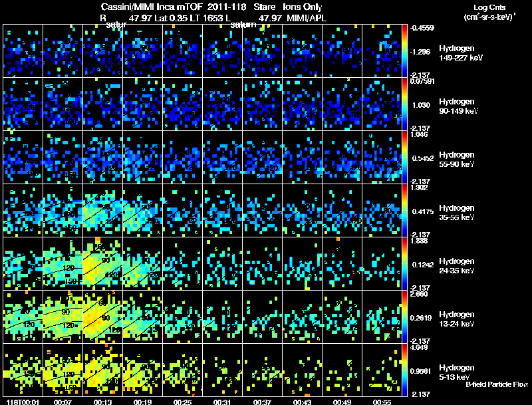The height and width of the screenshot is (405, 532).
Task: Click the 4.049 color scale value
Action: point(419,347)
